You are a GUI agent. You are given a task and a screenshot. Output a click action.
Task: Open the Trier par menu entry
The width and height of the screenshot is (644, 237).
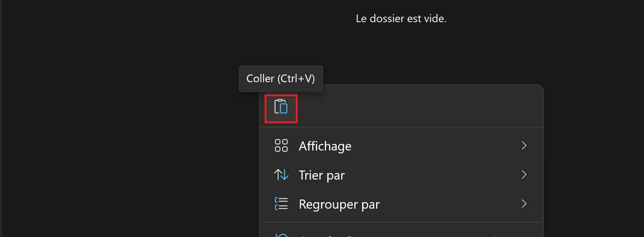tap(321, 175)
